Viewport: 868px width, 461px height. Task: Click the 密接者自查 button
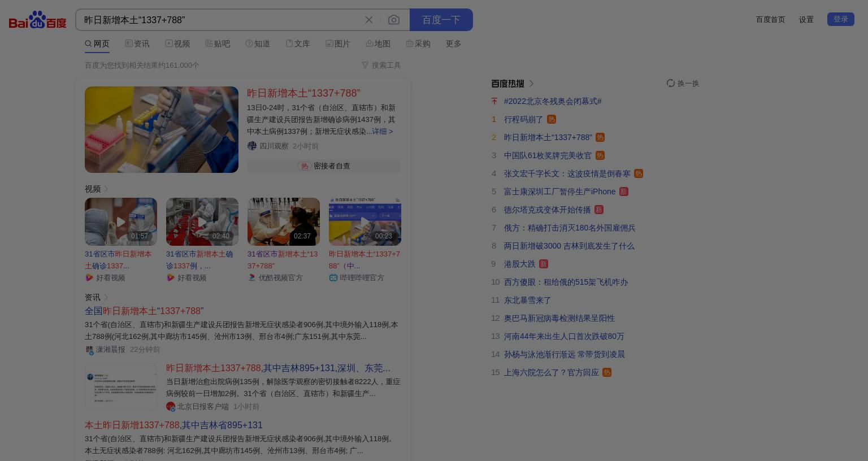coord(324,166)
